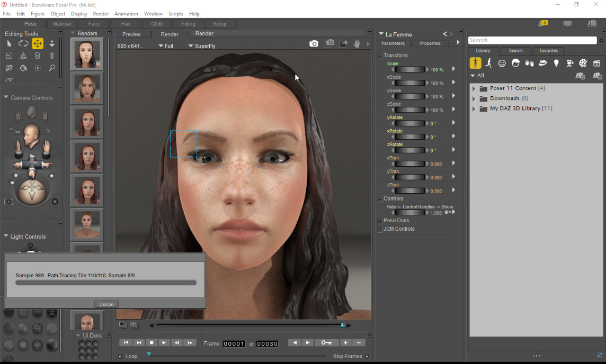Open the SuperFly render engine dropdown
606x364 pixels.
point(202,46)
